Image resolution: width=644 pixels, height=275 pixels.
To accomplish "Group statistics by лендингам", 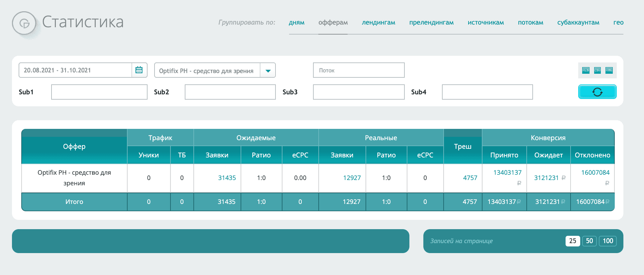I will [378, 23].
